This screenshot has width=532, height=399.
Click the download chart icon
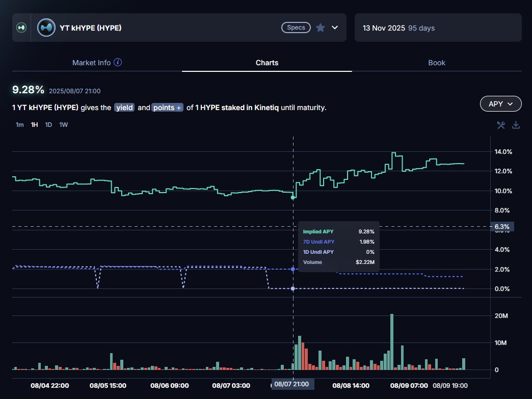(x=515, y=124)
